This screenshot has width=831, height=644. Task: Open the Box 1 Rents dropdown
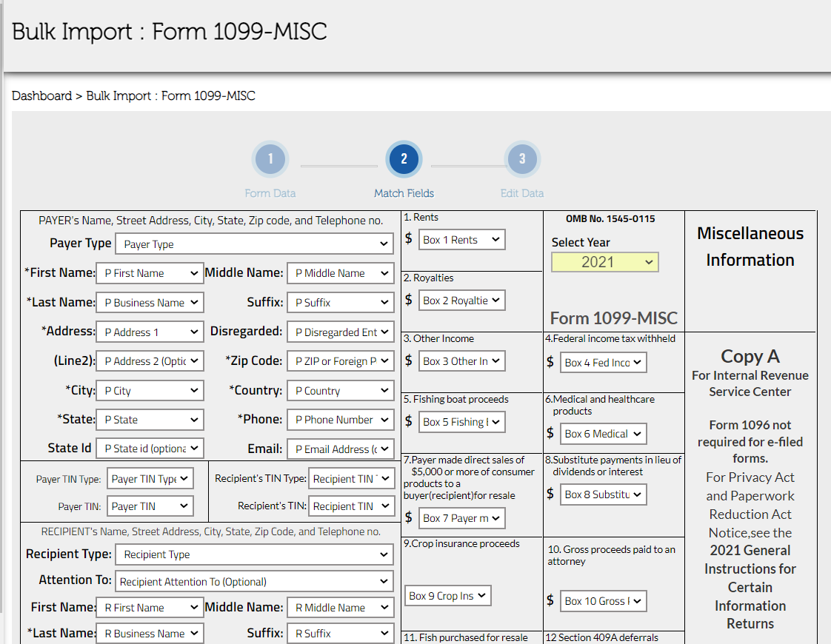[461, 239]
